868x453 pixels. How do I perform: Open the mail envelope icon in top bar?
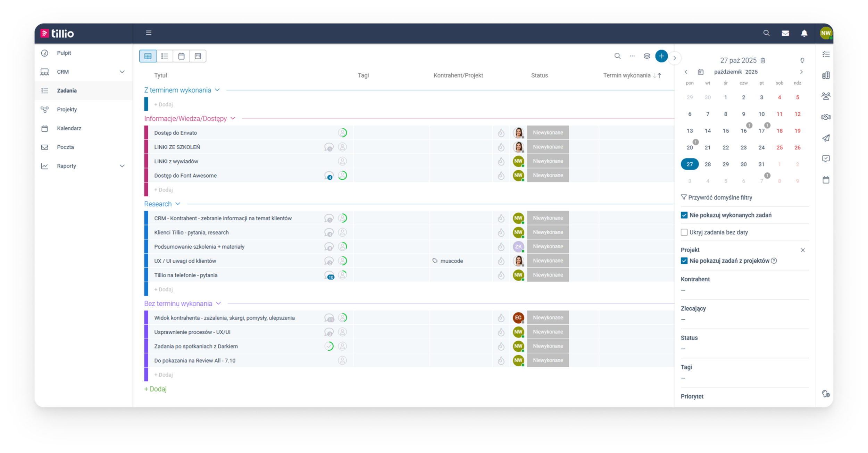click(785, 33)
